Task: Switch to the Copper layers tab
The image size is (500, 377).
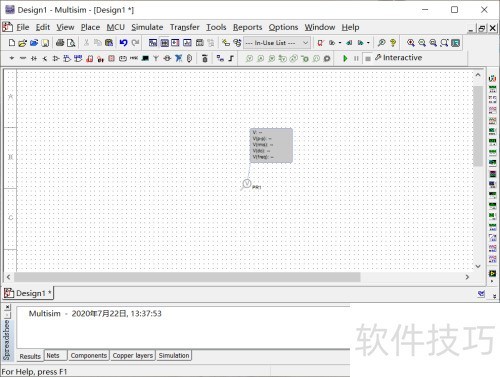Action: [x=133, y=355]
